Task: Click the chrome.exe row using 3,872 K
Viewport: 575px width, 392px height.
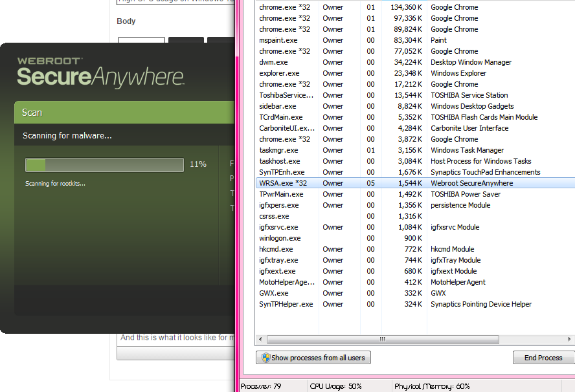Action: (x=415, y=139)
